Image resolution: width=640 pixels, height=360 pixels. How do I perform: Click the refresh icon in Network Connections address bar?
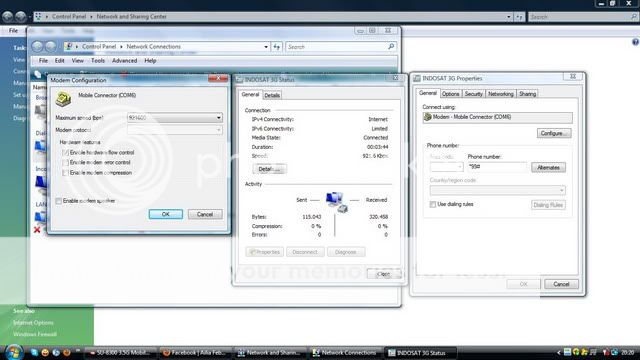pos(277,47)
